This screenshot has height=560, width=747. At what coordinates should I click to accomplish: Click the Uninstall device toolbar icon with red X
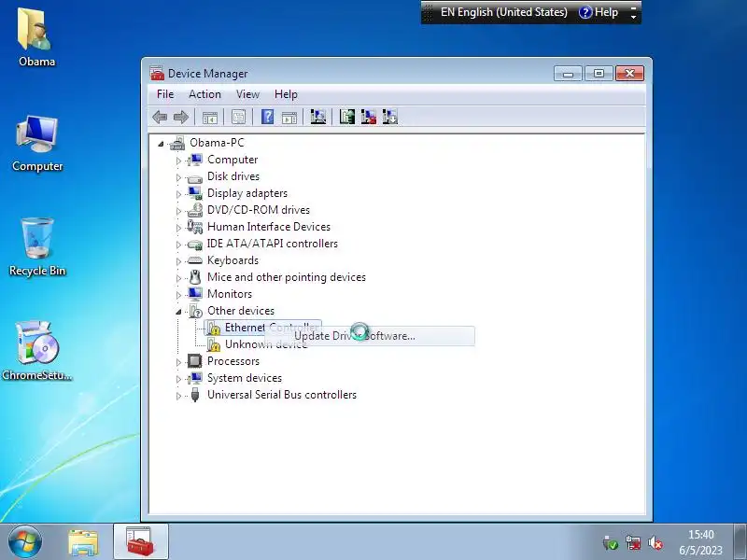point(368,117)
